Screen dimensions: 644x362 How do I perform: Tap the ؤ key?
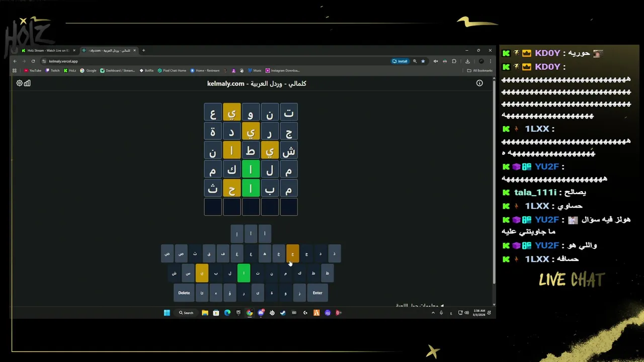click(230, 293)
